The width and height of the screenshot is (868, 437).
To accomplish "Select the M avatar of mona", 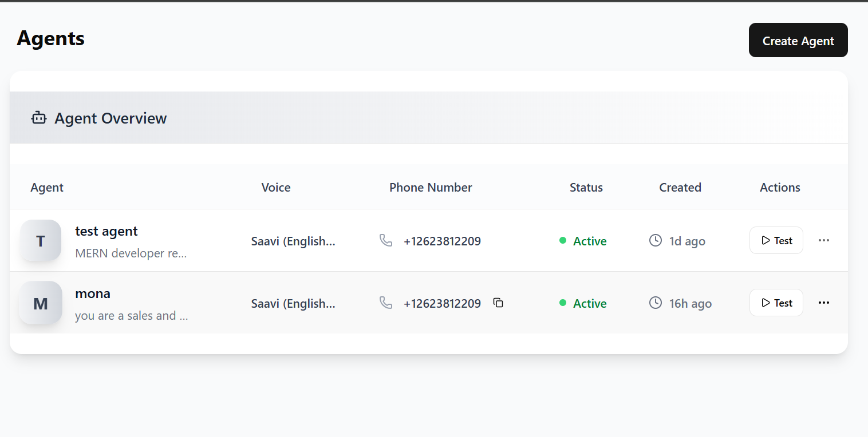I will pos(41,303).
